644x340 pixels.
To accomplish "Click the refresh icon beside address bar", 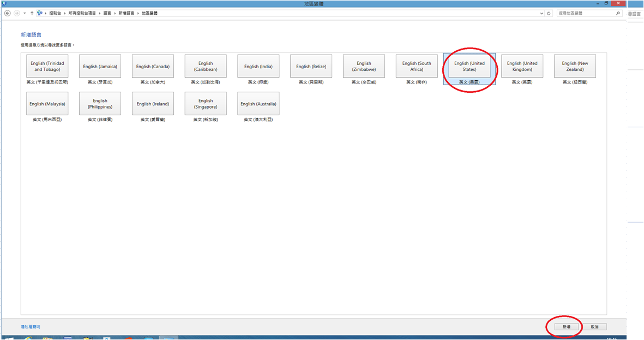I will click(x=549, y=13).
